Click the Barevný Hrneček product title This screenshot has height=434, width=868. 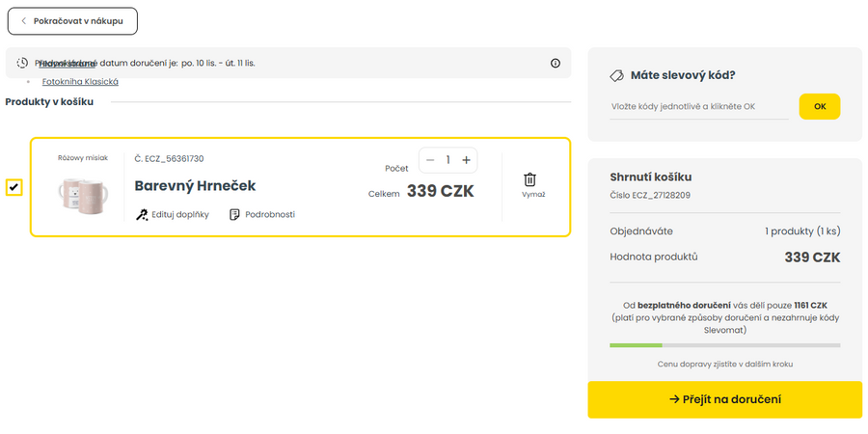tap(195, 185)
